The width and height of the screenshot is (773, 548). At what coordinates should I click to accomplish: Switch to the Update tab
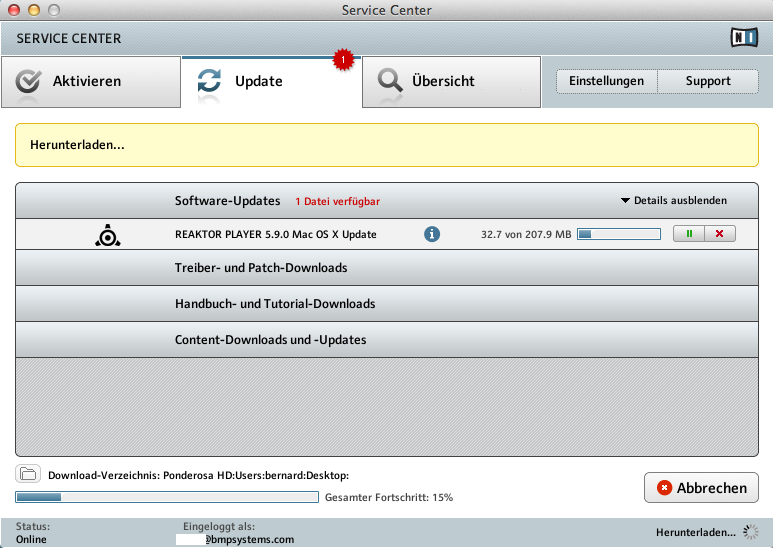click(272, 81)
